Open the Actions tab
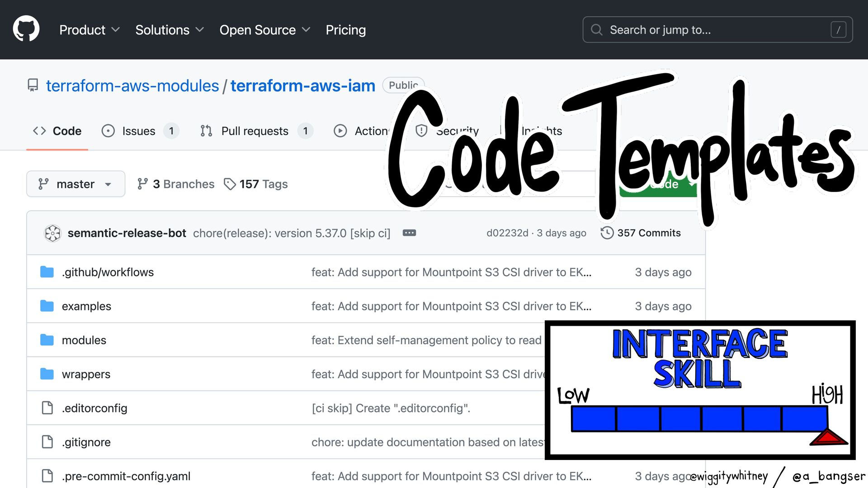Viewport: 868px width, 488px height. (362, 131)
